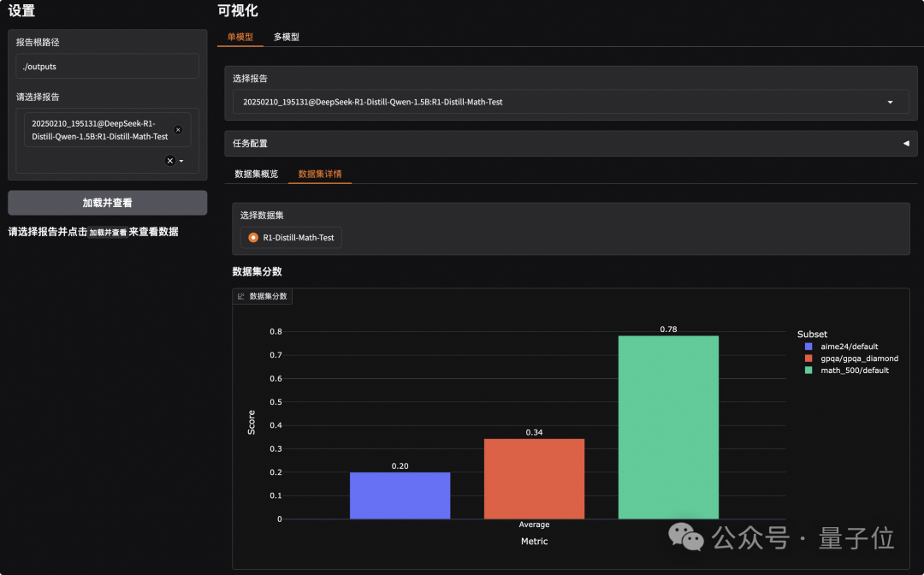Click the red gpqa bar

(x=535, y=479)
